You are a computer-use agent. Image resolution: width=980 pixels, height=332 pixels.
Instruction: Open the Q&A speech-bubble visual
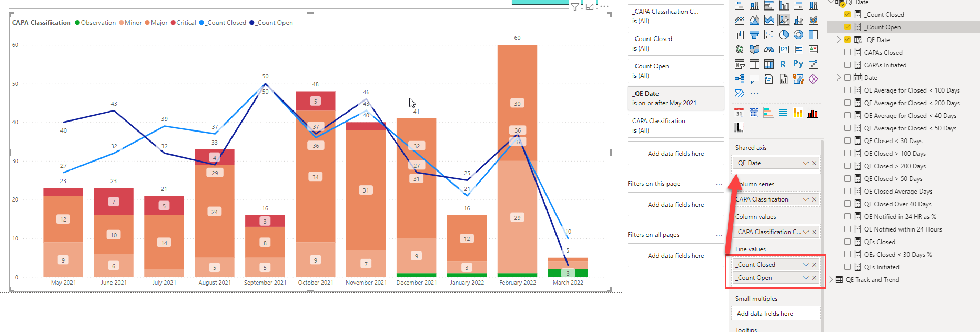pos(754,79)
